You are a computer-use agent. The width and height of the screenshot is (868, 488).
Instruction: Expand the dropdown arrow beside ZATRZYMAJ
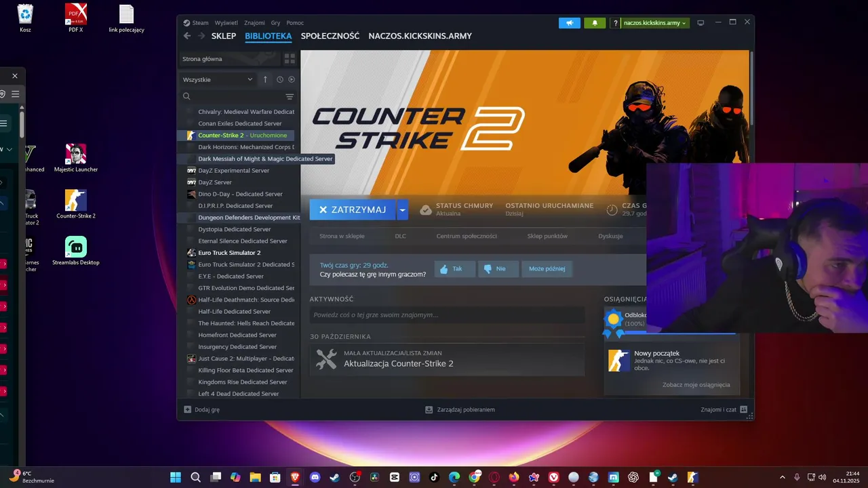pyautogui.click(x=403, y=210)
